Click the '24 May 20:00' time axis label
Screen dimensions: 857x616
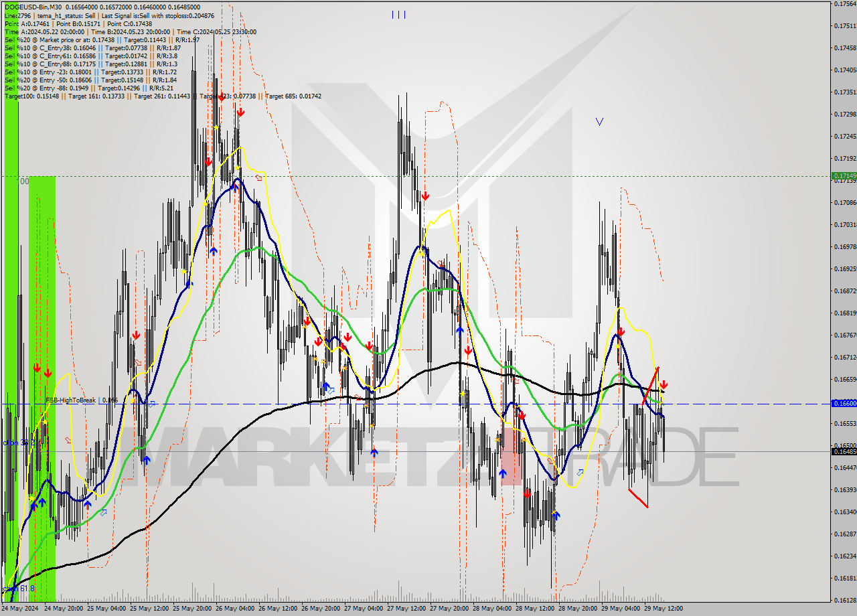64,609
